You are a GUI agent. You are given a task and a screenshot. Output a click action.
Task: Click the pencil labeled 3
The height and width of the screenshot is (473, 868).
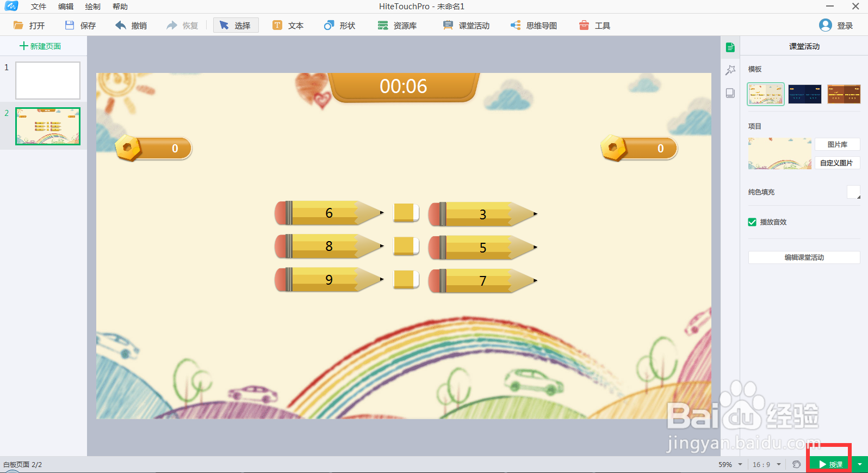(483, 214)
